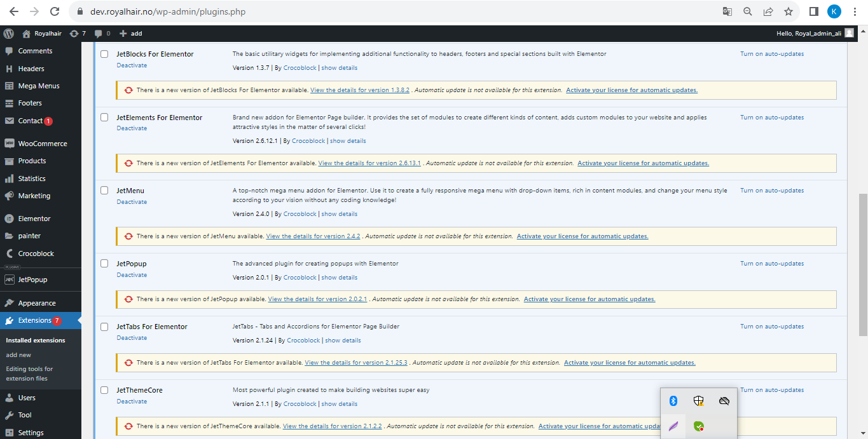Click 'add new' extension submenu
The width and height of the screenshot is (868, 439).
(x=18, y=355)
